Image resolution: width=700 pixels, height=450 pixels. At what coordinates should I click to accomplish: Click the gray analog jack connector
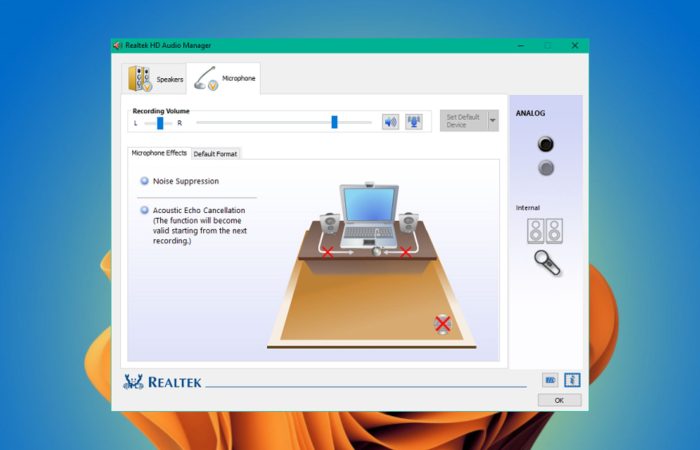pyautogui.click(x=546, y=168)
